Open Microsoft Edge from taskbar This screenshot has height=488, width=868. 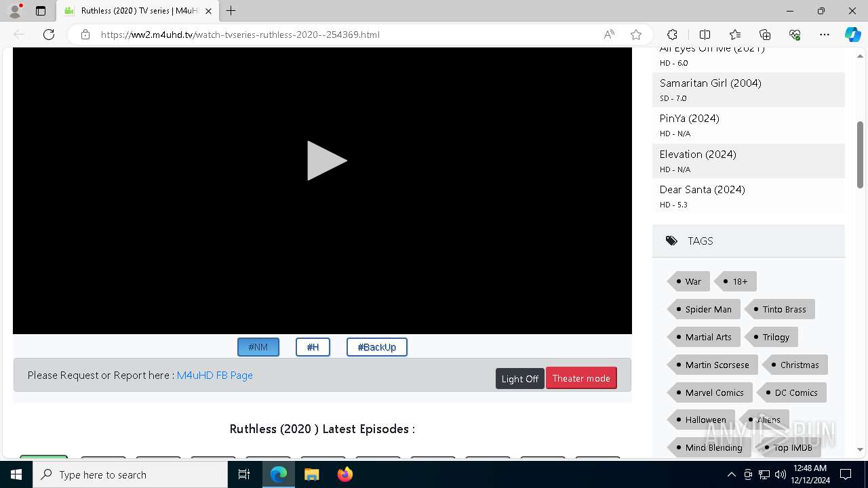279,474
